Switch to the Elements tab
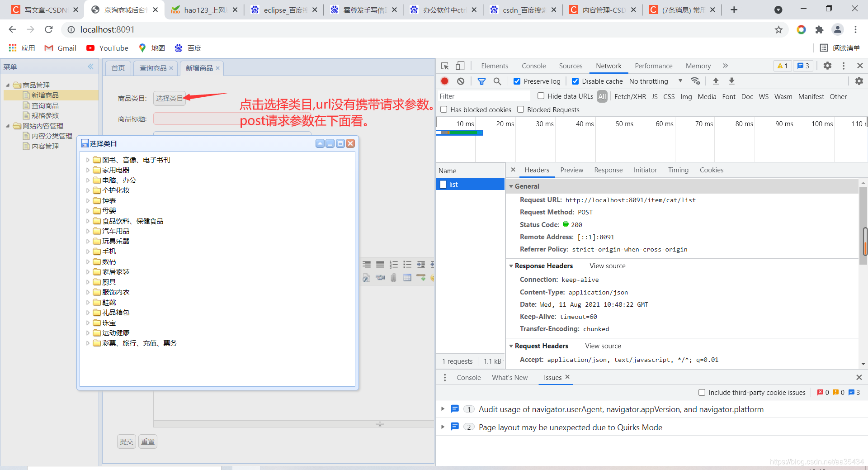Screen dimensions: 868x470 [495, 66]
